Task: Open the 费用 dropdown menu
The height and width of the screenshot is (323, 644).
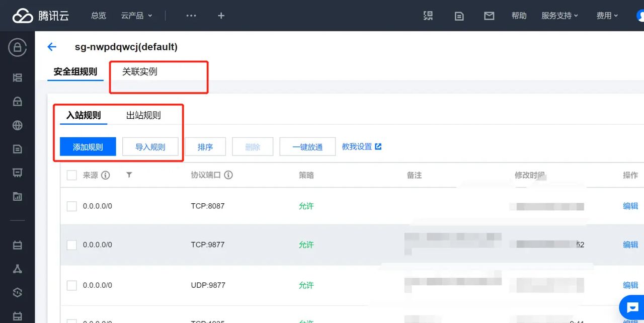Action: coord(607,16)
